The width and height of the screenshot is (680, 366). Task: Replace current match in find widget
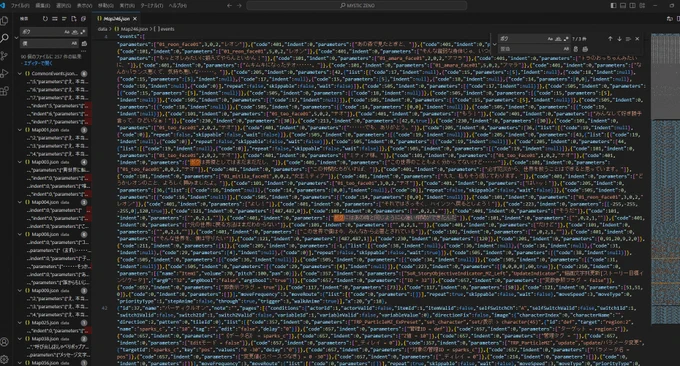coord(576,49)
